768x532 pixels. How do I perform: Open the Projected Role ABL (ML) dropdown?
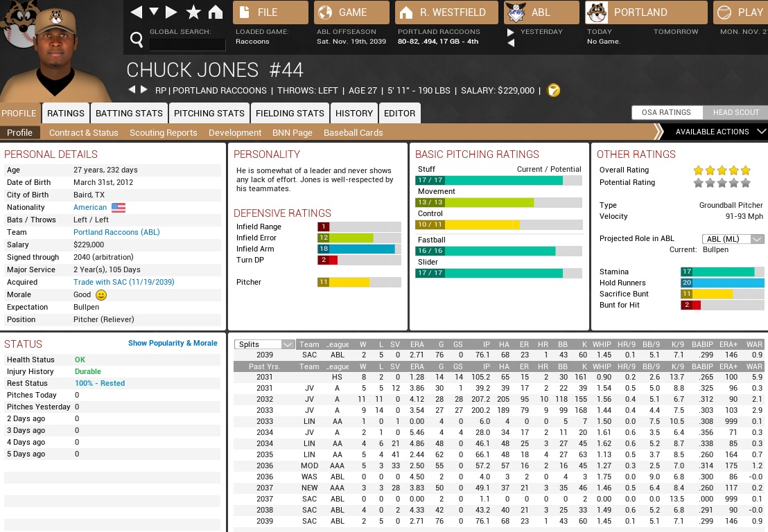733,239
